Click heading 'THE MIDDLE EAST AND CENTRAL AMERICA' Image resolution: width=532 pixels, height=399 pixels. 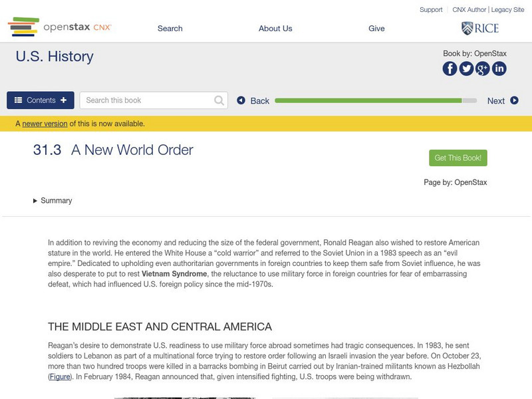pos(160,327)
